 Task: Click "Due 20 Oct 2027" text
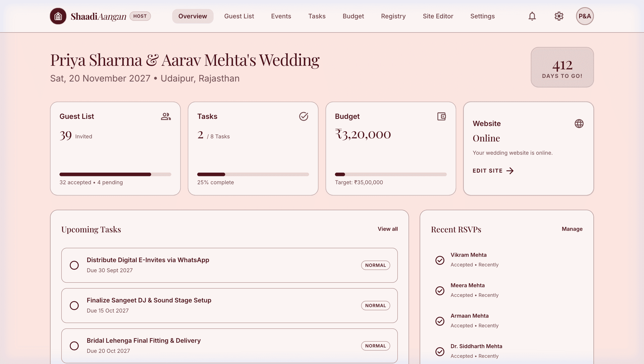pos(108,351)
